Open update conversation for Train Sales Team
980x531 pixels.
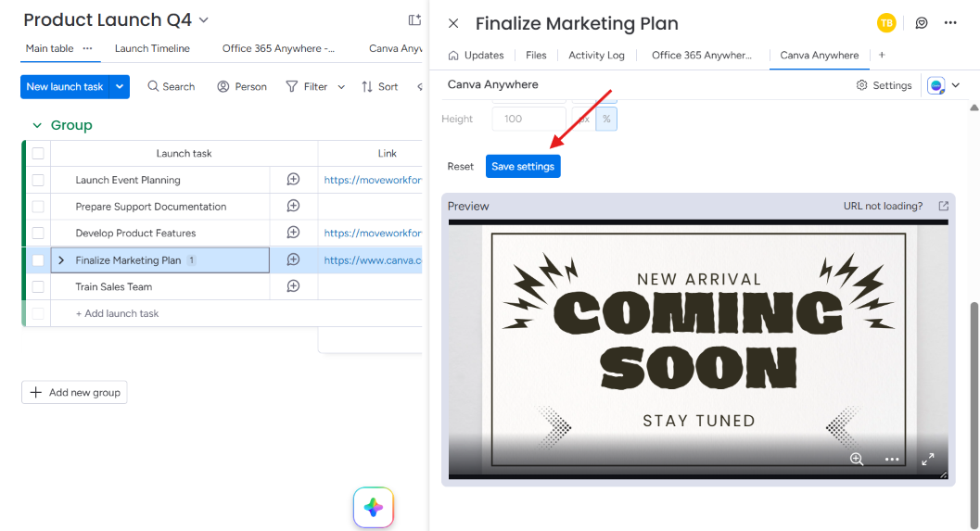pos(293,286)
